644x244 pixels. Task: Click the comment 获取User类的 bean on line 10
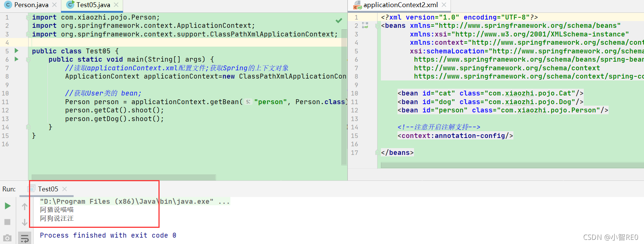point(103,93)
